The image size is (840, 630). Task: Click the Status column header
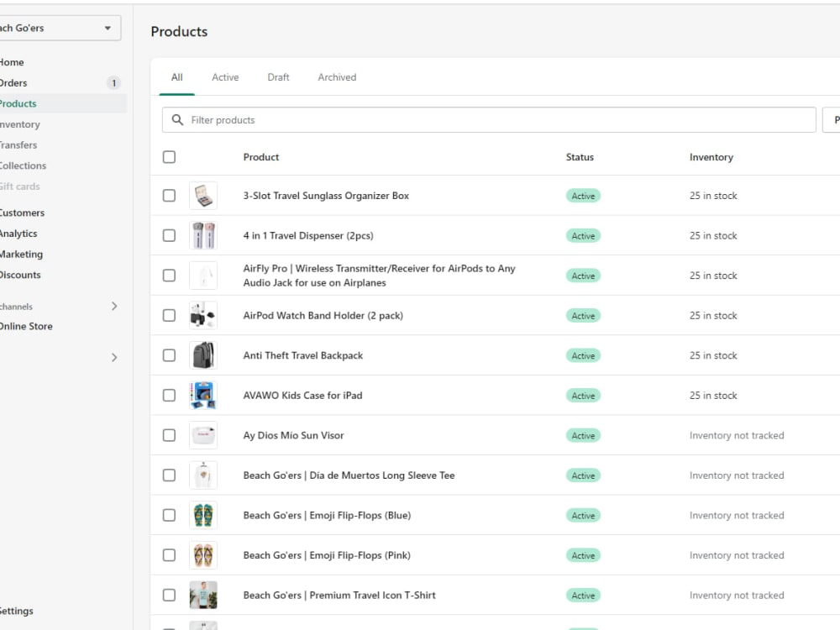[x=580, y=157]
